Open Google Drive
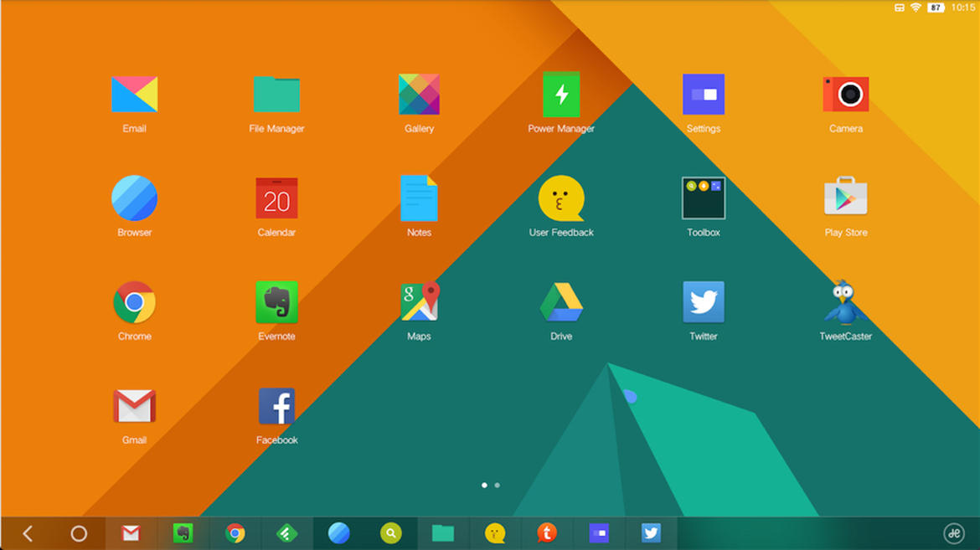This screenshot has width=980, height=550. click(x=561, y=302)
